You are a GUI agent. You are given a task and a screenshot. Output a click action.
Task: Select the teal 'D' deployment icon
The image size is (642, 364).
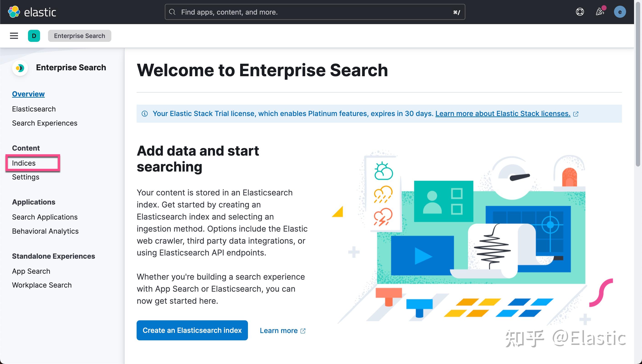[x=34, y=35]
